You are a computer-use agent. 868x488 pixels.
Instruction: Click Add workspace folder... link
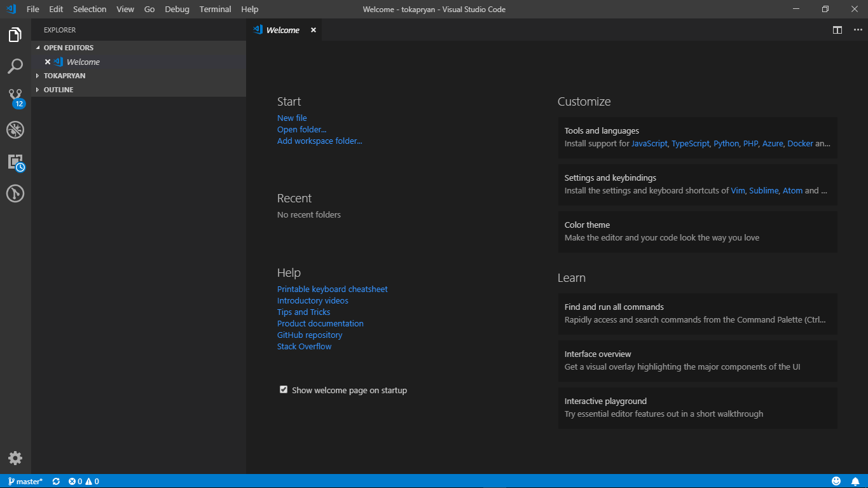[x=320, y=141]
